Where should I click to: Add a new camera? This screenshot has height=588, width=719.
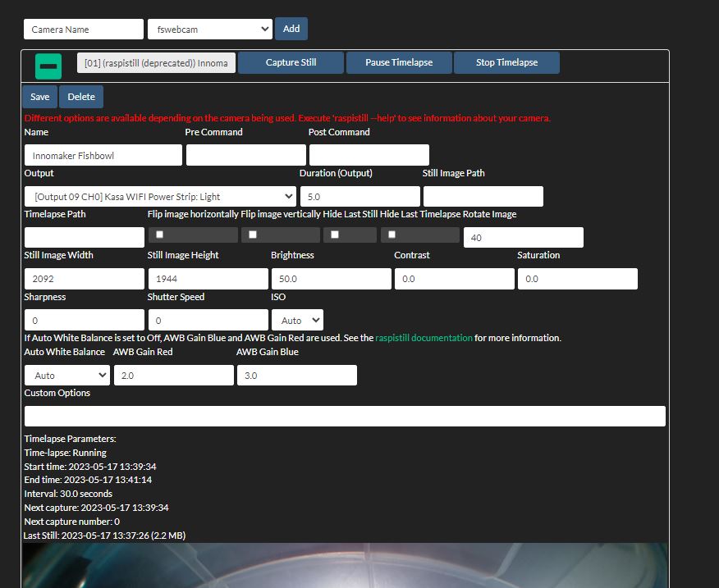coord(291,28)
